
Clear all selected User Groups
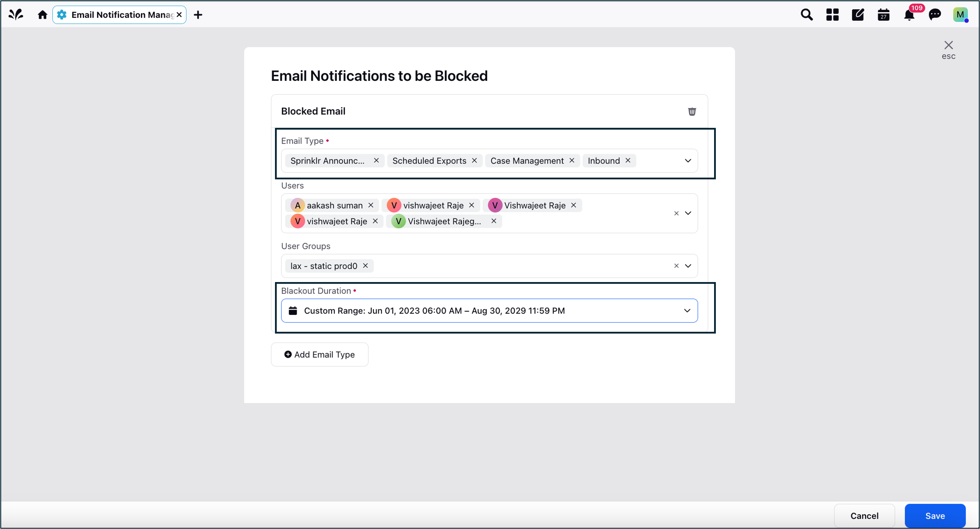pos(676,266)
